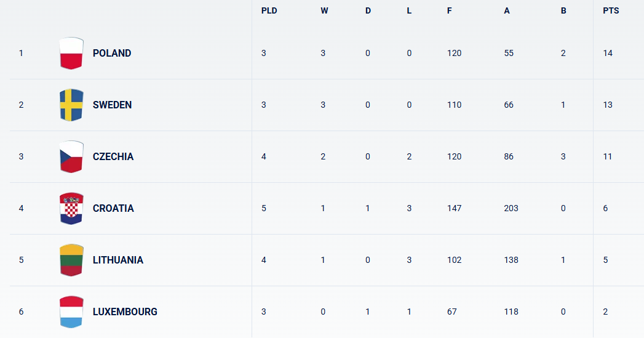
Task: Open the POLAND team link
Action: click(112, 53)
